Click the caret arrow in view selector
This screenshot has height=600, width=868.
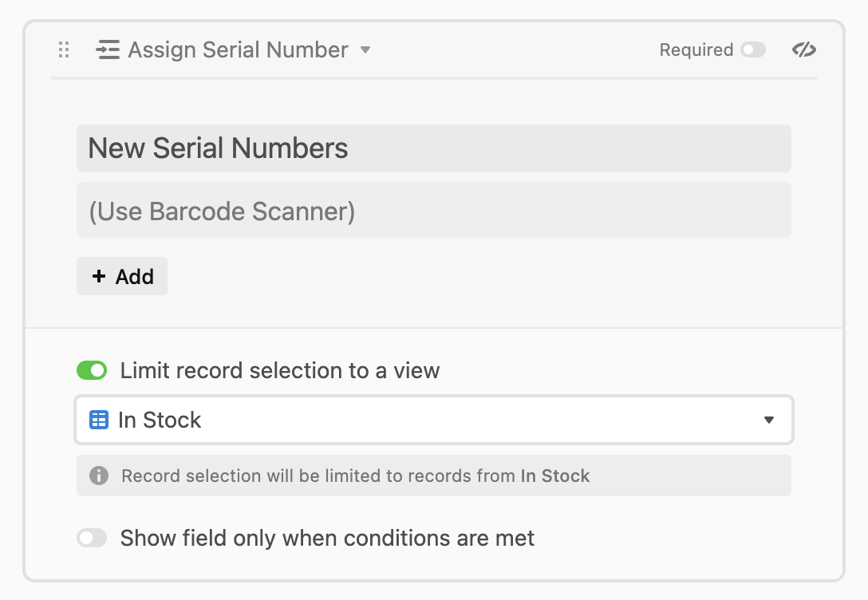(769, 420)
